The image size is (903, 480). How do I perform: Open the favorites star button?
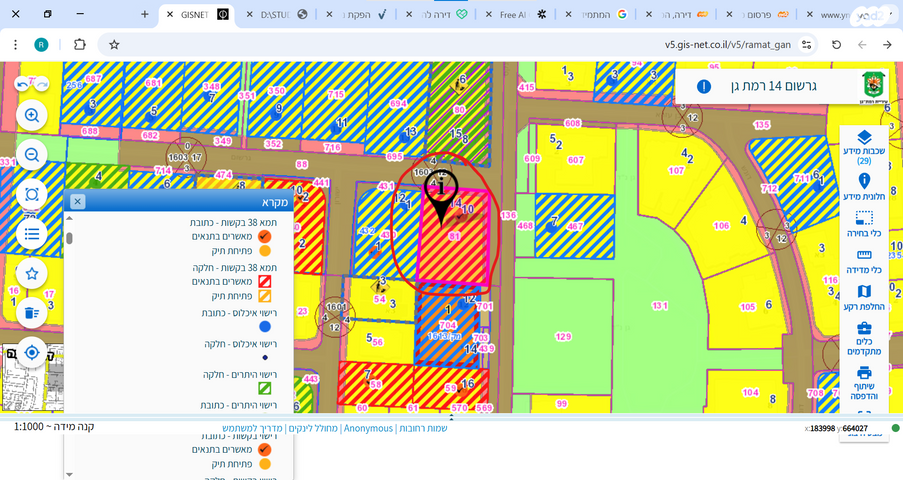(32, 273)
